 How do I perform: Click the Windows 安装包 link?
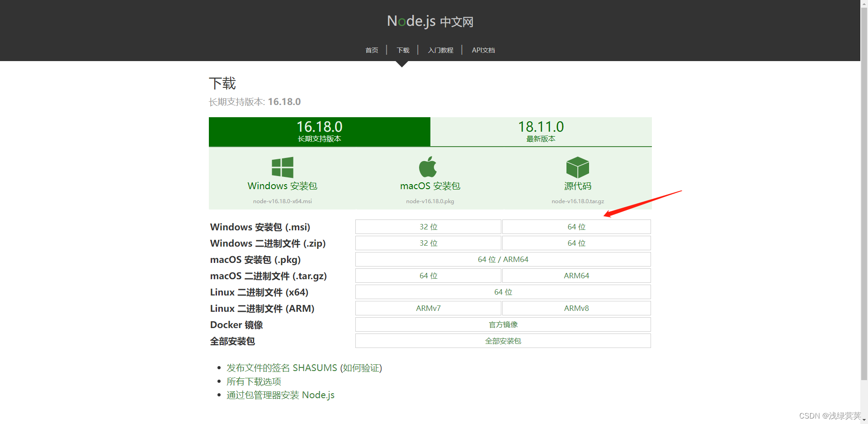pyautogui.click(x=283, y=186)
